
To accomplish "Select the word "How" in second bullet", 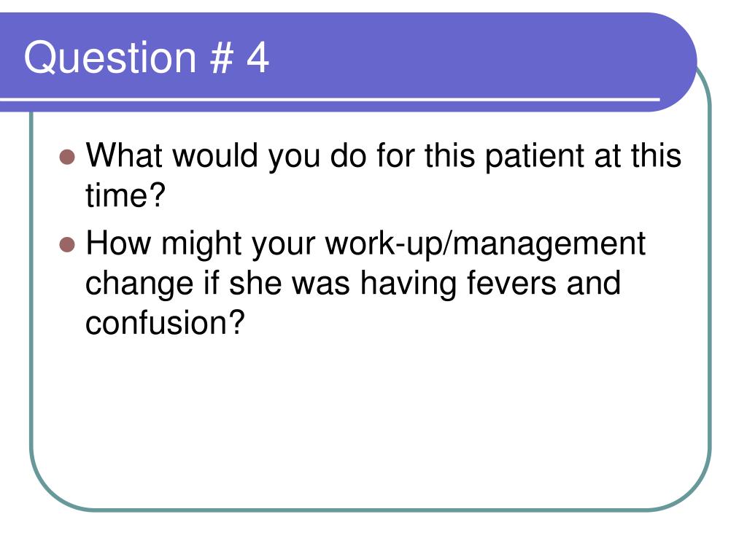I will click(x=119, y=244).
